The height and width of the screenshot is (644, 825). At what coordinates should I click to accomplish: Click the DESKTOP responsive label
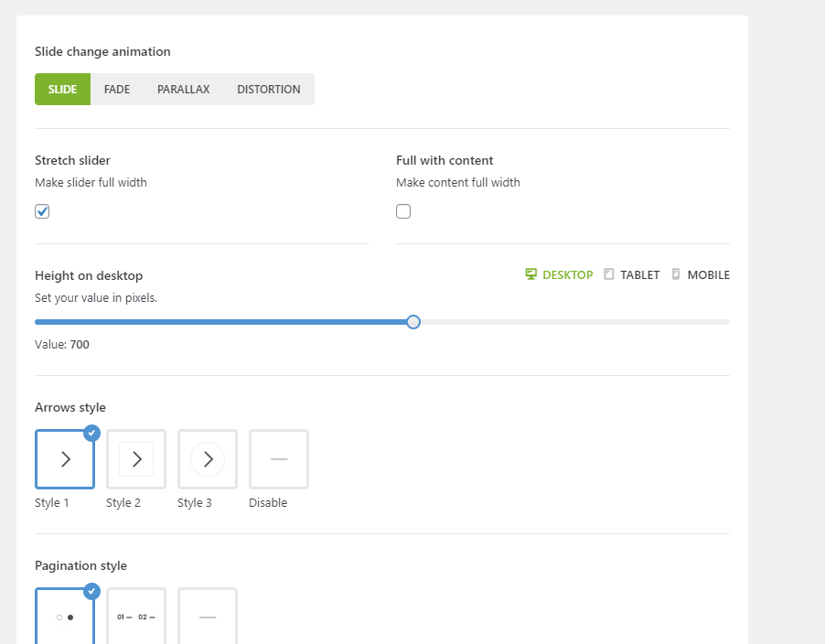click(x=567, y=275)
